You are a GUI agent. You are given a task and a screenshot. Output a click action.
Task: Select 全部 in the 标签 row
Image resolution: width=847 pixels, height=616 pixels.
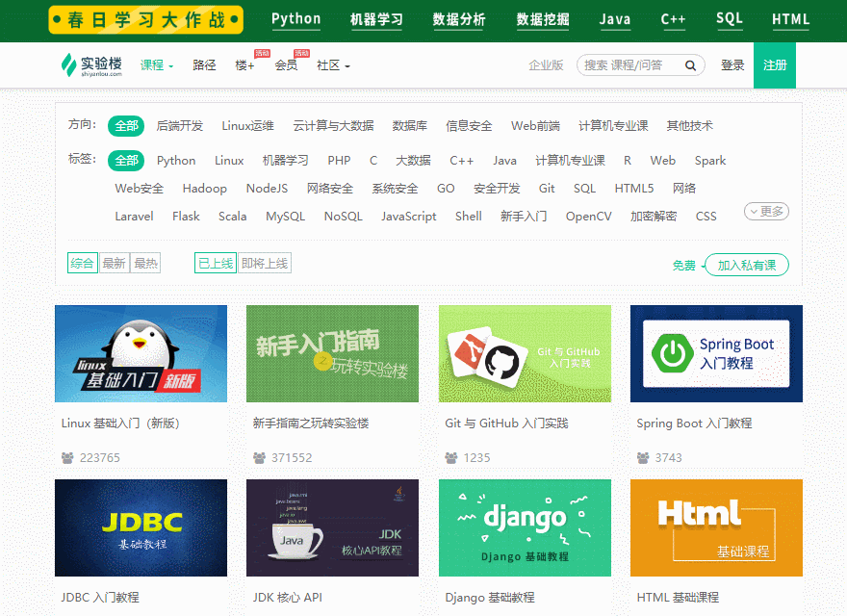click(x=126, y=161)
